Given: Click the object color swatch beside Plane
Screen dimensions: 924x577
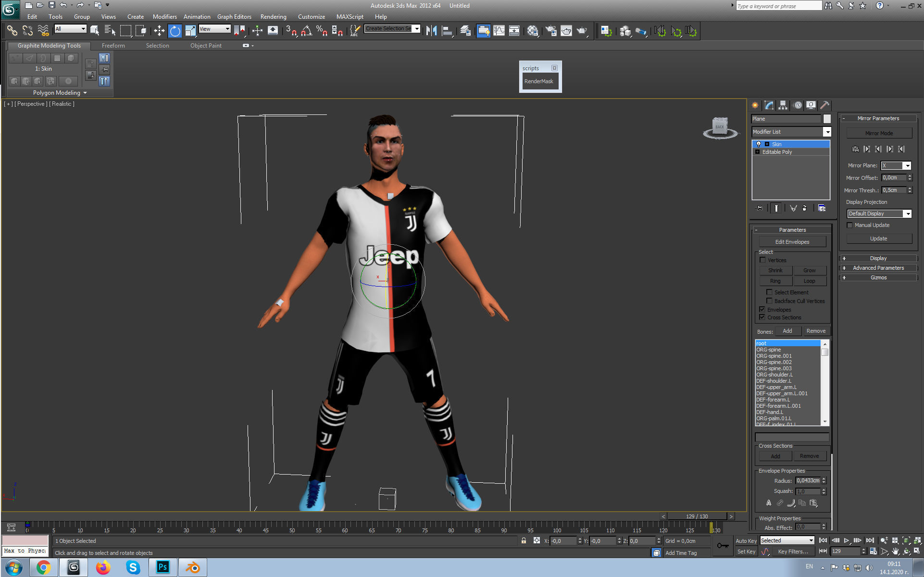Looking at the screenshot, I should [827, 119].
